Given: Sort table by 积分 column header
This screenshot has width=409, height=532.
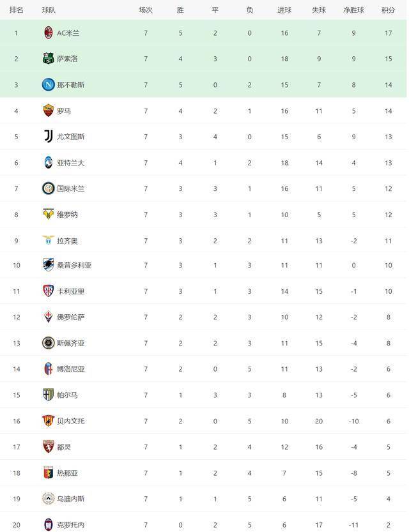Looking at the screenshot, I should [x=388, y=10].
